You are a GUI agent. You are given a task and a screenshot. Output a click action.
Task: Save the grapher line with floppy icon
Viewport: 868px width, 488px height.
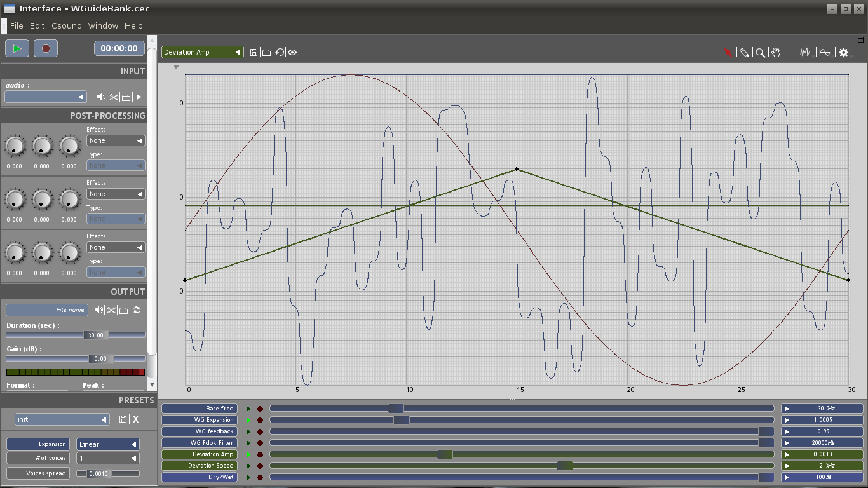pos(254,53)
